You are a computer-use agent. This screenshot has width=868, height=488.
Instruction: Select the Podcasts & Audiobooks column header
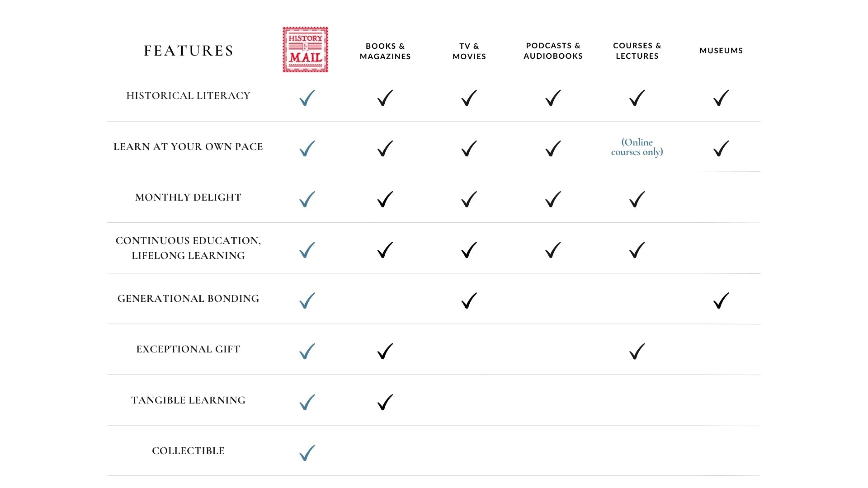[x=553, y=51]
